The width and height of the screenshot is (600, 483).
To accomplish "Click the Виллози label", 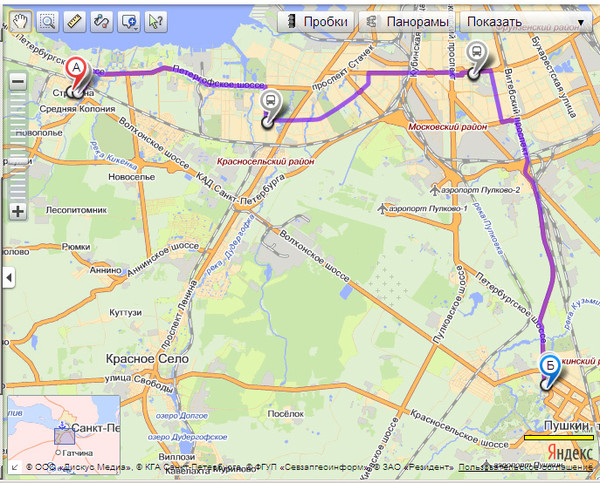I will coord(177,457).
